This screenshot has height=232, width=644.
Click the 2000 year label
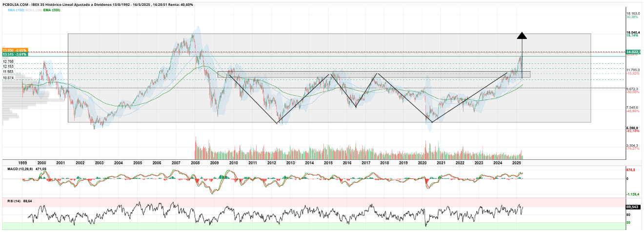[x=41, y=162]
